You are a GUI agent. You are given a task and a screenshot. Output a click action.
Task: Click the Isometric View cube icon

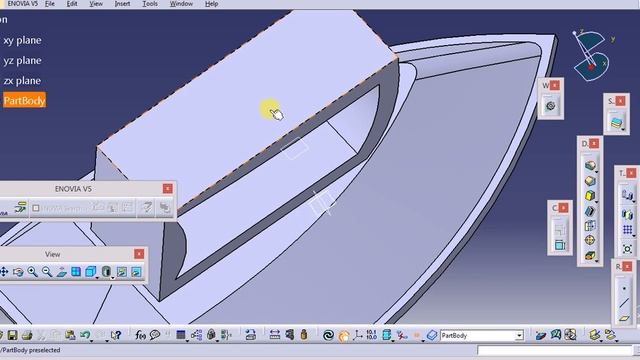click(x=91, y=272)
